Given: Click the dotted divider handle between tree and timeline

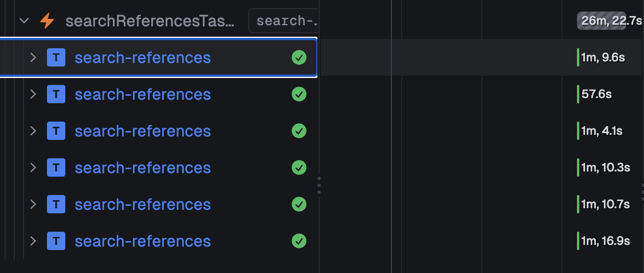Looking at the screenshot, I should pyautogui.click(x=319, y=185).
